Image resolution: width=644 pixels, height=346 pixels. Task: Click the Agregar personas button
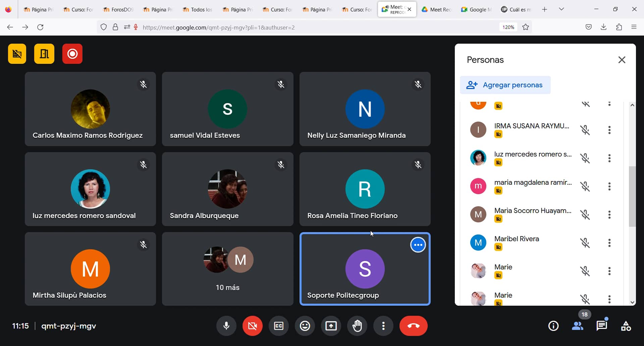pyautogui.click(x=505, y=85)
